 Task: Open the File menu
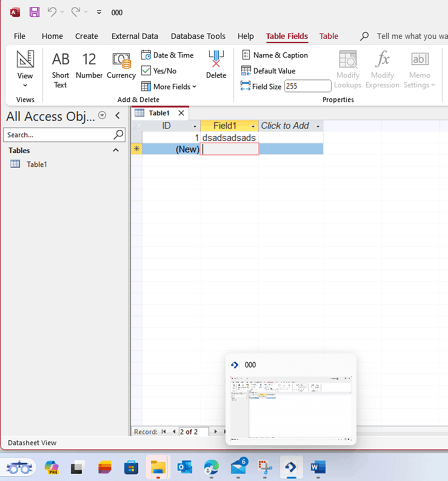tap(20, 36)
